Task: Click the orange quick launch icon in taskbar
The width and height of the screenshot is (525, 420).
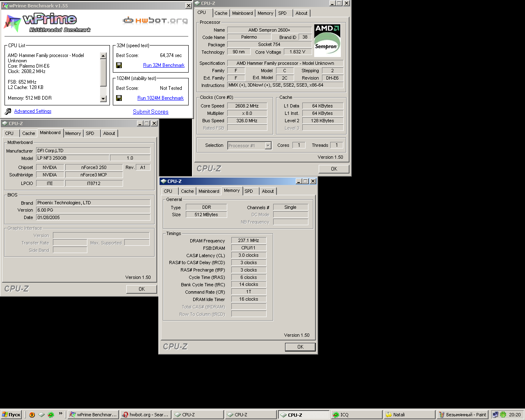Action: pos(32,415)
